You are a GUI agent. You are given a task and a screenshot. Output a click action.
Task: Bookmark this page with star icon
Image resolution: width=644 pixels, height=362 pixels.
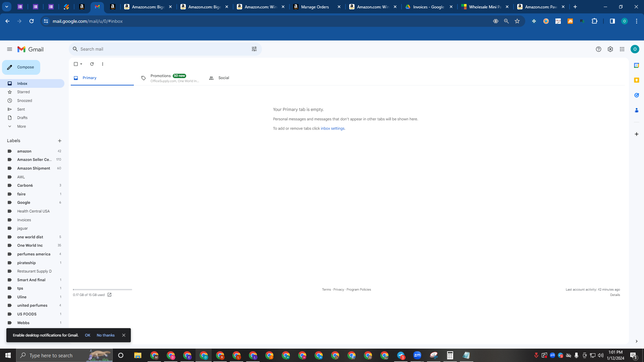click(517, 21)
